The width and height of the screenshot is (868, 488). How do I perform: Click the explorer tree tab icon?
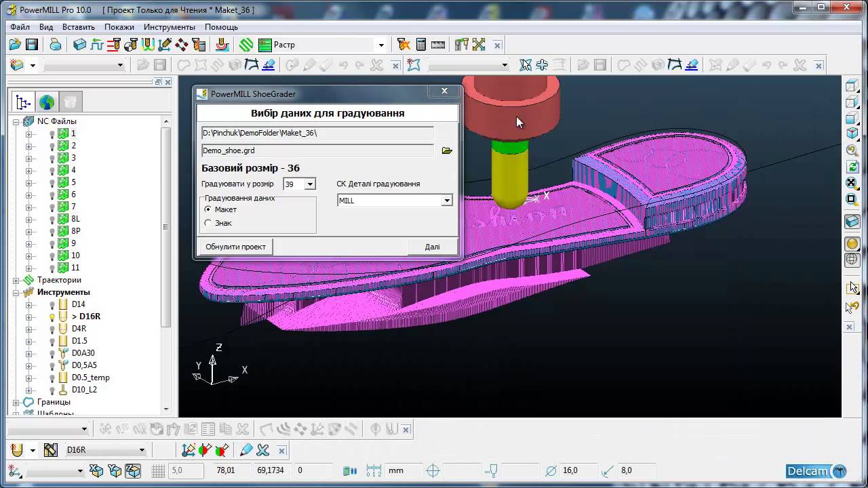coord(23,102)
